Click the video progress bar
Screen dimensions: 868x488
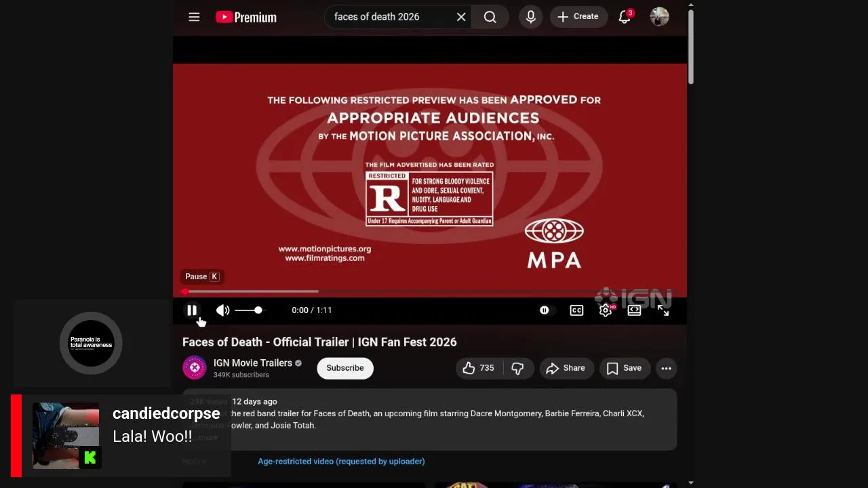(x=430, y=291)
